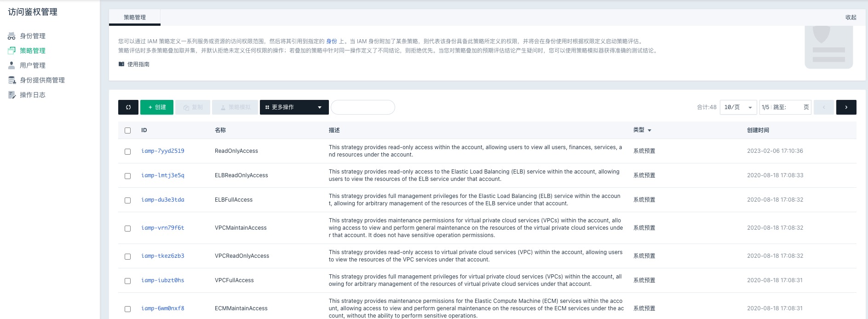Click the 使用指南 book icon
Screen dimensions: 868x319
coord(121,64)
